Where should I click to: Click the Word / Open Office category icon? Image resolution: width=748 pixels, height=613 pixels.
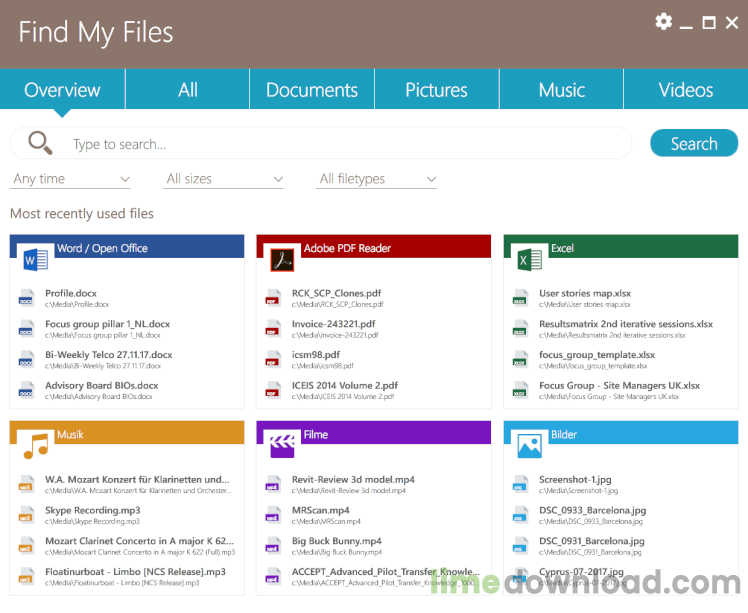(x=34, y=260)
